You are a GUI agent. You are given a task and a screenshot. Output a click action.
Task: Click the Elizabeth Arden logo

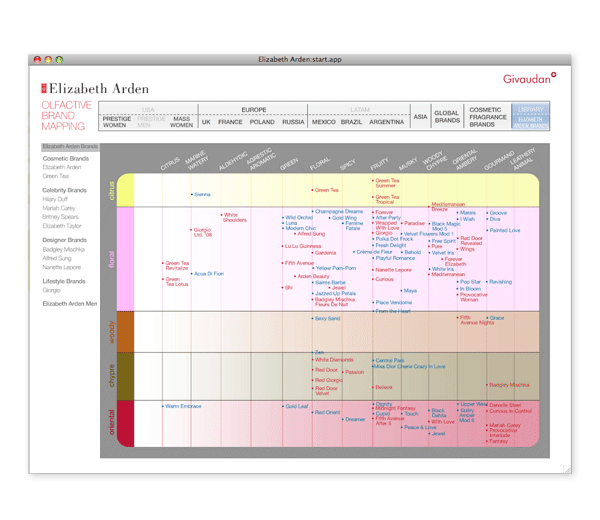coord(95,89)
